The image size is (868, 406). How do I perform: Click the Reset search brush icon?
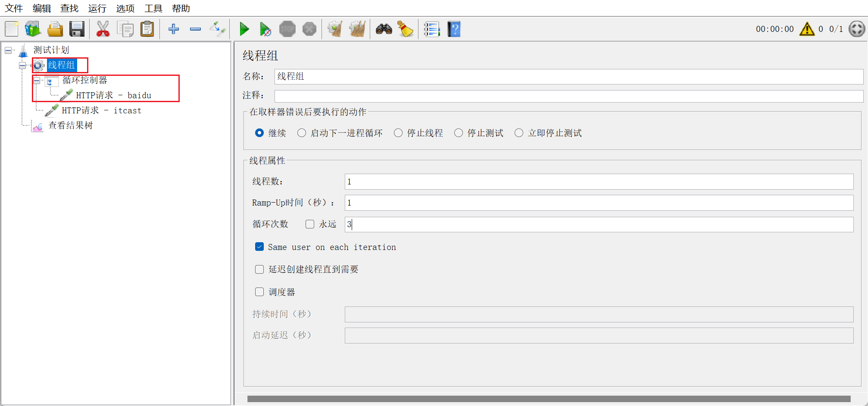(x=405, y=29)
